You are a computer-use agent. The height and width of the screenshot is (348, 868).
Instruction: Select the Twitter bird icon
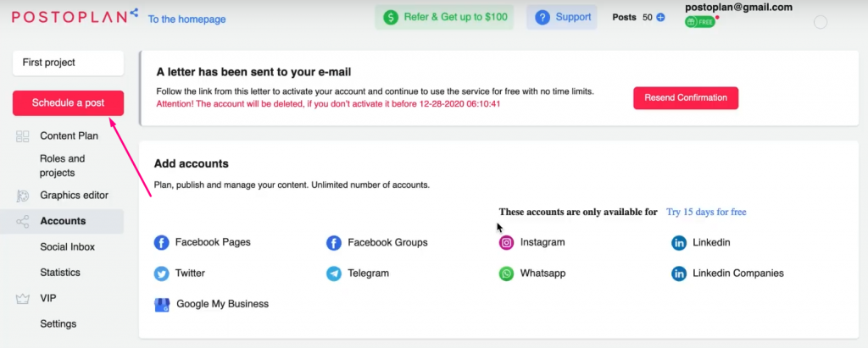tap(161, 273)
